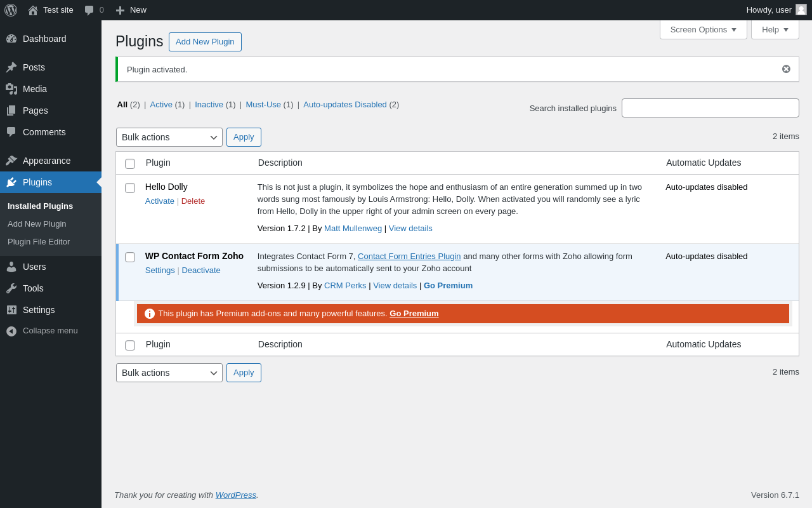The width and height of the screenshot is (812, 508).
Task: Click the Users person icon
Action: coord(11,267)
